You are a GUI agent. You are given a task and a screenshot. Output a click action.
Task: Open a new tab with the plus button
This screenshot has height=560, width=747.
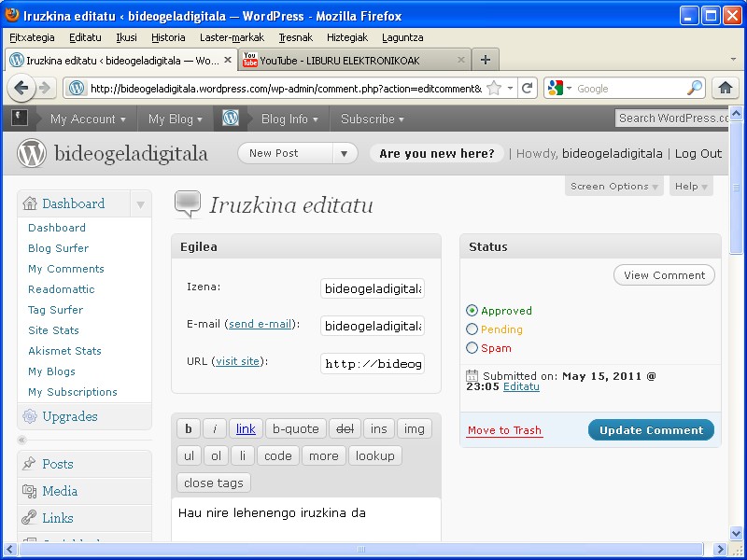tap(485, 60)
